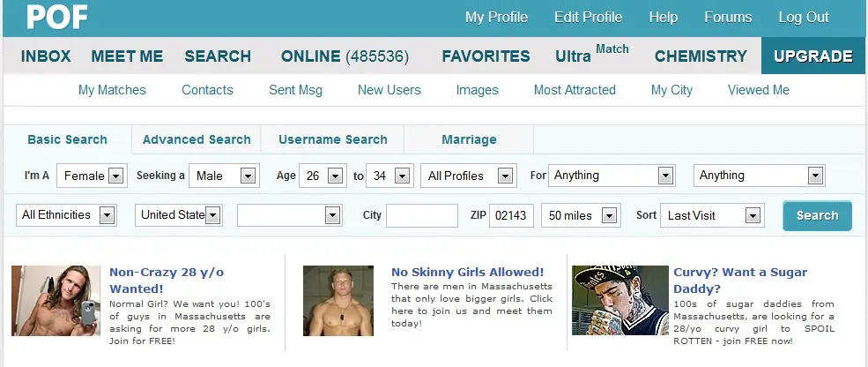Open FAVORITES
Viewport: 868px width, 367px height.
click(486, 56)
